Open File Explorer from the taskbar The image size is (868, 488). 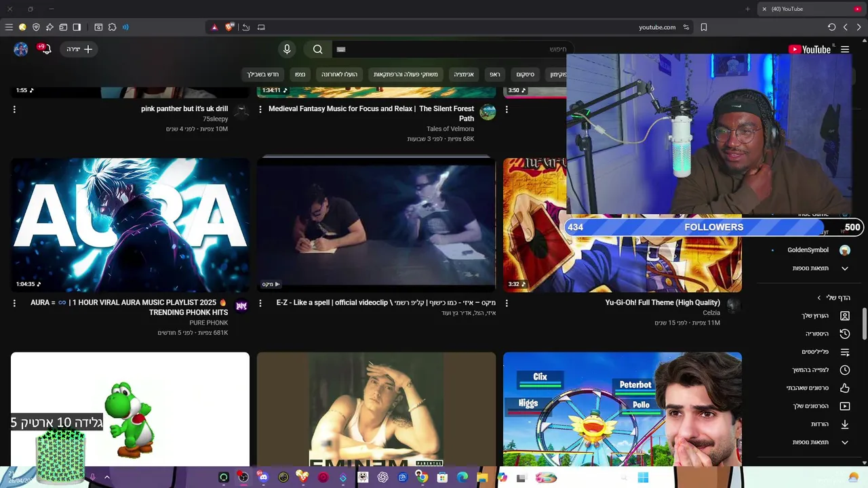[482, 477]
